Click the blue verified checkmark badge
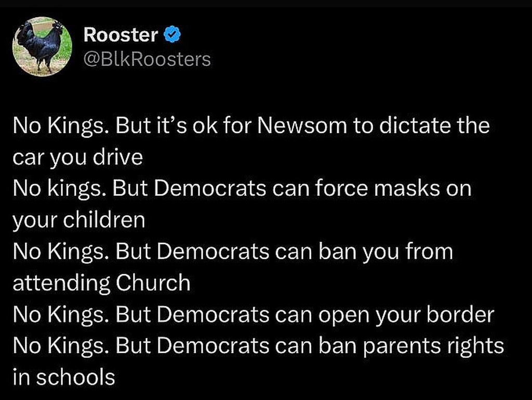Image resolution: width=532 pixels, height=400 pixels. (172, 35)
